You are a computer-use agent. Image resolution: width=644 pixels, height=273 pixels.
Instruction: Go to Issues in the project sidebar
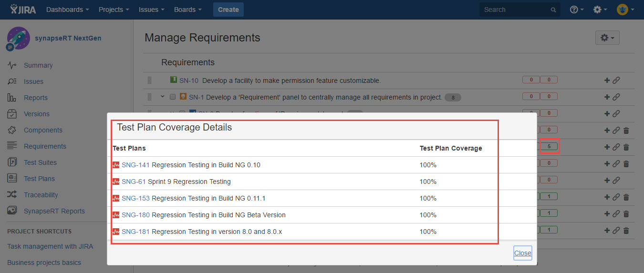pos(33,81)
